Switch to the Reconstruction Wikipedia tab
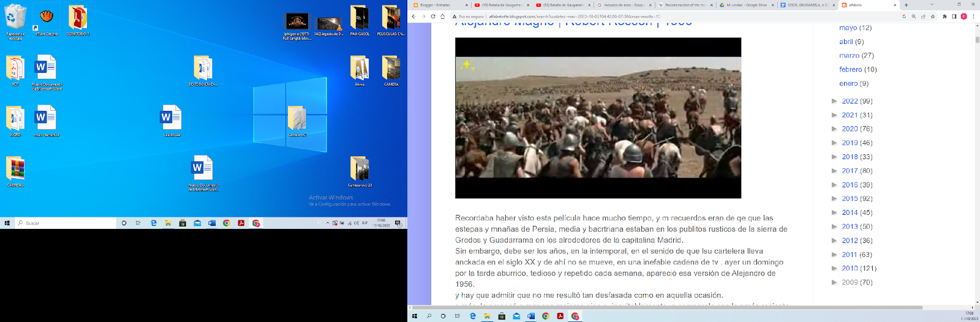 coord(685,5)
